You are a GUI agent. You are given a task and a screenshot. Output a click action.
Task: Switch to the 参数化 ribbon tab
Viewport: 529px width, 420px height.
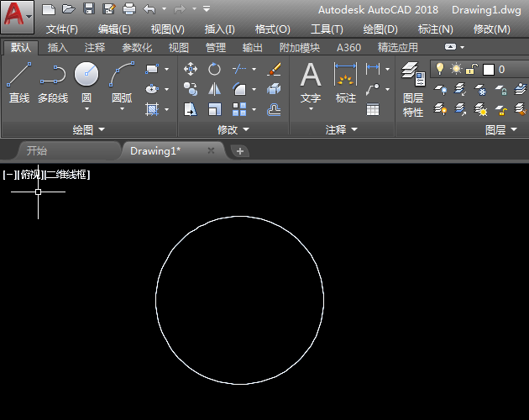coord(137,48)
